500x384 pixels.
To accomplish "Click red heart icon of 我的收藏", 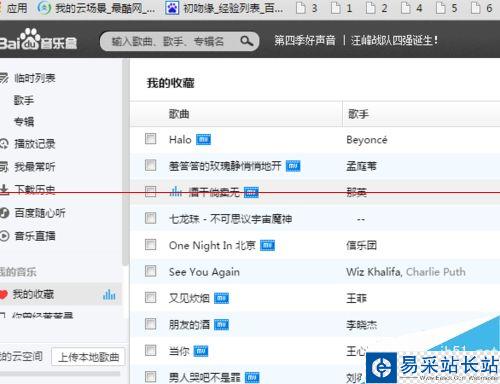I will (3, 295).
